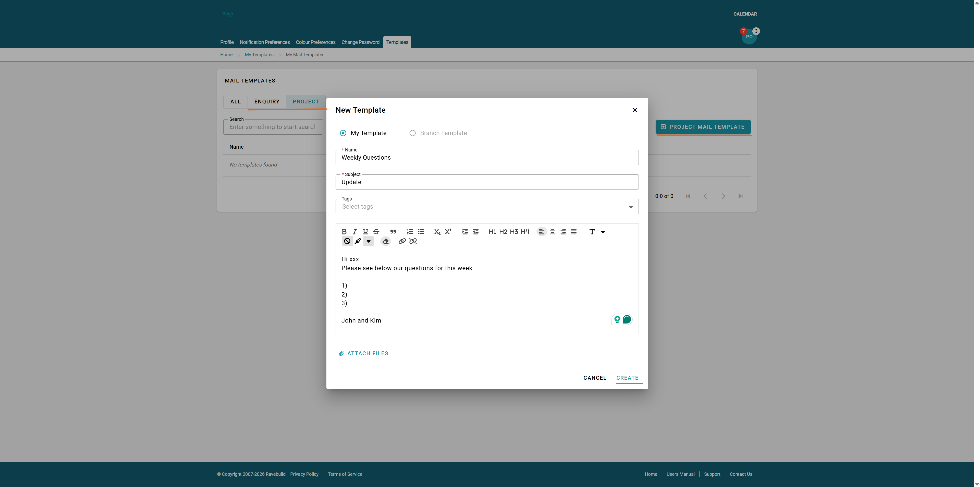Apply H2 heading style
Screen dimensions: 980x487
[503, 232]
